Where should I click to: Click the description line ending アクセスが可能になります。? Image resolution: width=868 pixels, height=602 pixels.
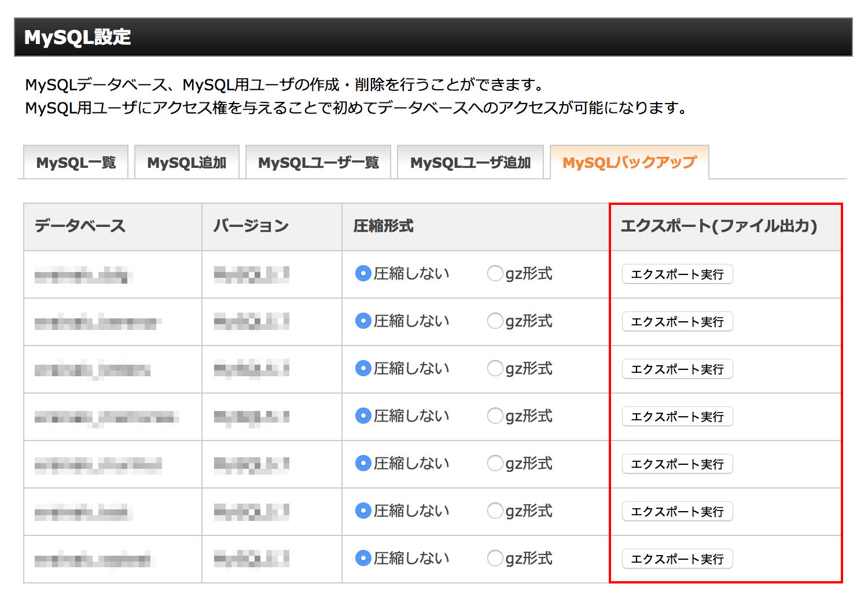tap(357, 108)
